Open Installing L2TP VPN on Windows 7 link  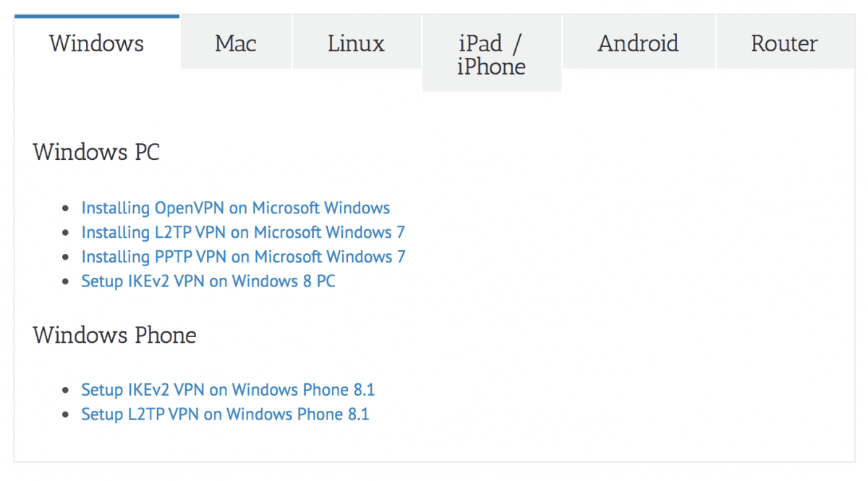243,233
